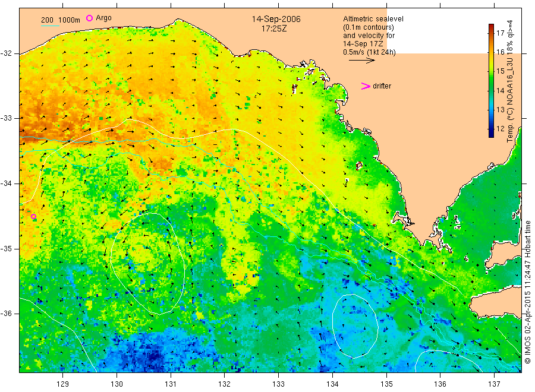535x392 pixels.
Task: Click the '0.5m/s (1kt 24h)' text
Action: [x=369, y=52]
